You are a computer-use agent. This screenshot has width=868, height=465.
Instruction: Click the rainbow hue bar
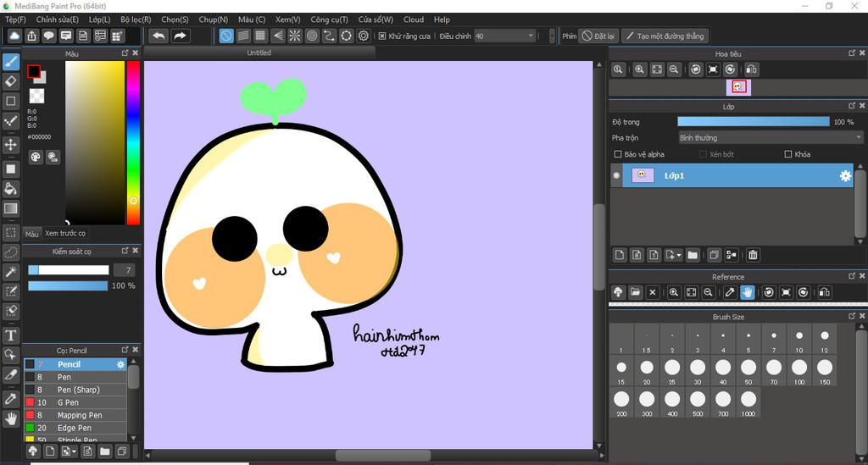pyautogui.click(x=133, y=142)
